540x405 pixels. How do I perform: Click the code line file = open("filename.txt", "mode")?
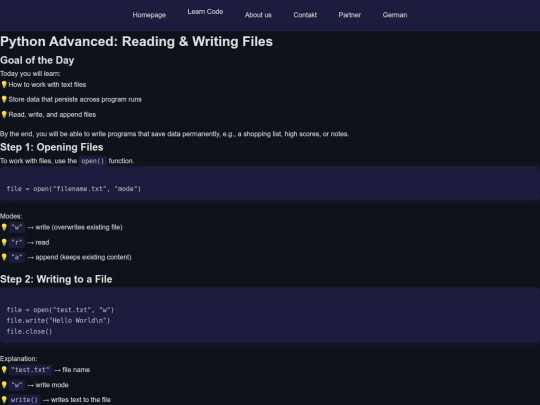pos(74,189)
